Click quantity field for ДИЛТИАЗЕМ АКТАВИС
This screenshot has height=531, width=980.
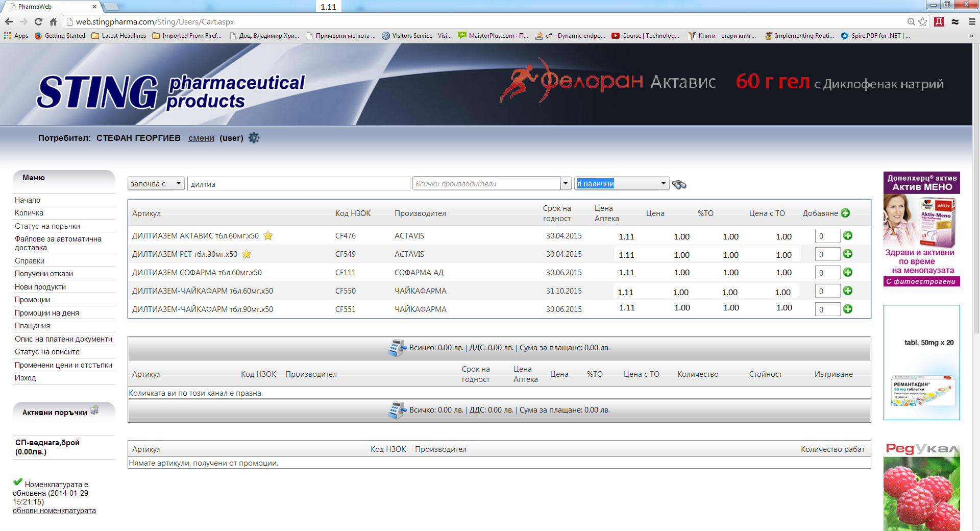click(827, 236)
